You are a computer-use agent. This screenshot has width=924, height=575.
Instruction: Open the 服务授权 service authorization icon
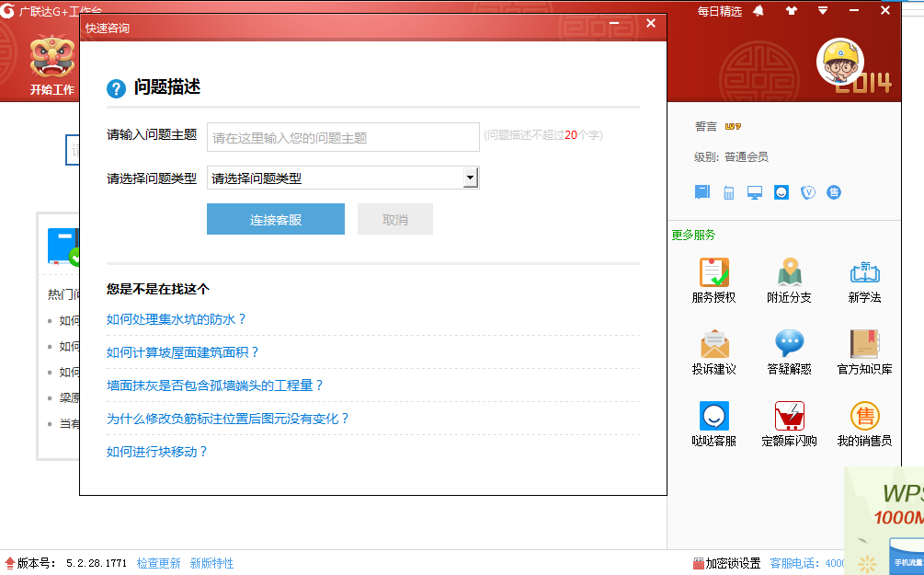pos(713,274)
